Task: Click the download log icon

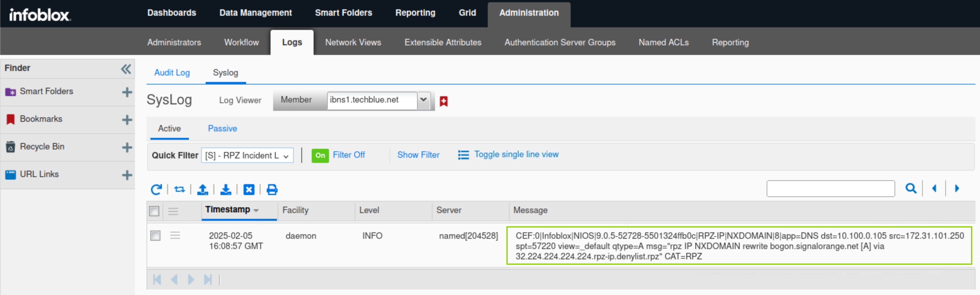Action: [x=226, y=189]
